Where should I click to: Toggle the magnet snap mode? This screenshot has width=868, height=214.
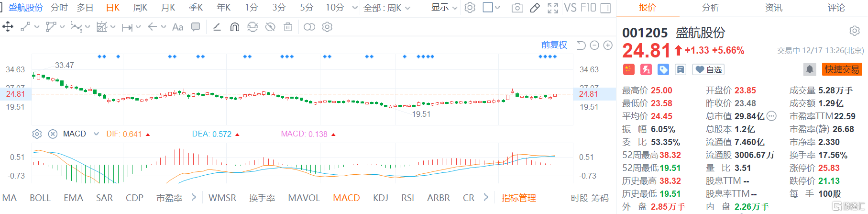click(234, 27)
